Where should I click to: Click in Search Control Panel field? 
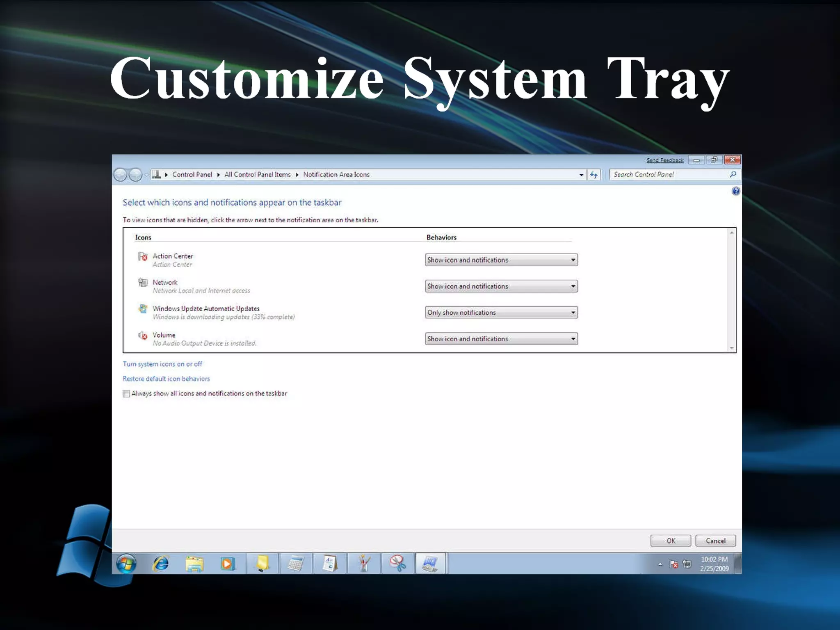pos(669,175)
